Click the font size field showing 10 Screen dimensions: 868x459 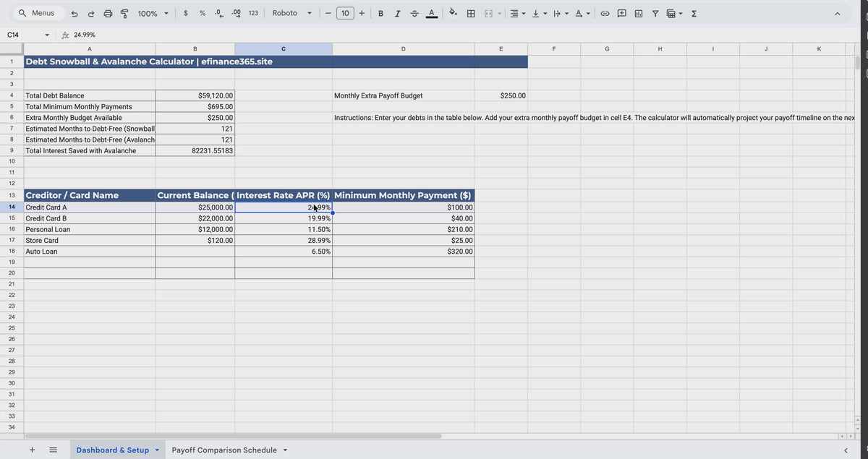click(345, 13)
